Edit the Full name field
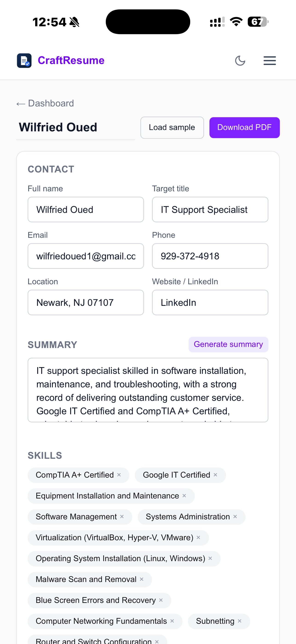This screenshot has height=644, width=296. click(x=86, y=210)
